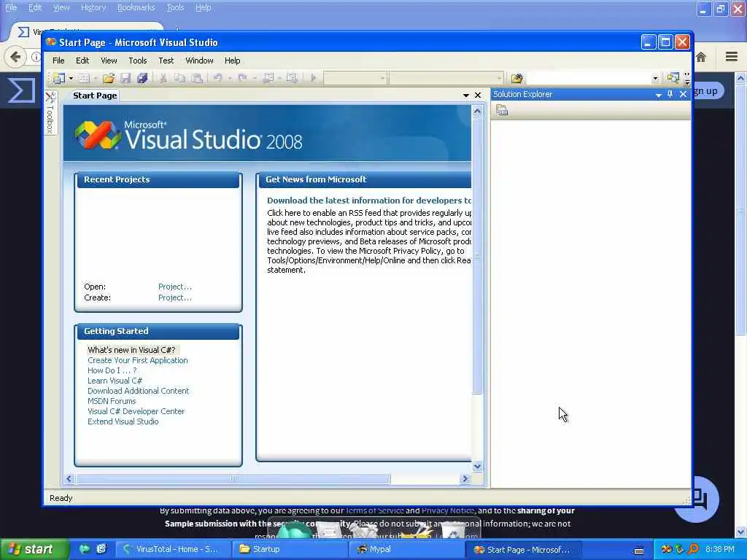Switch to Startup folder taskbar button
This screenshot has width=747, height=560.
coord(289,550)
